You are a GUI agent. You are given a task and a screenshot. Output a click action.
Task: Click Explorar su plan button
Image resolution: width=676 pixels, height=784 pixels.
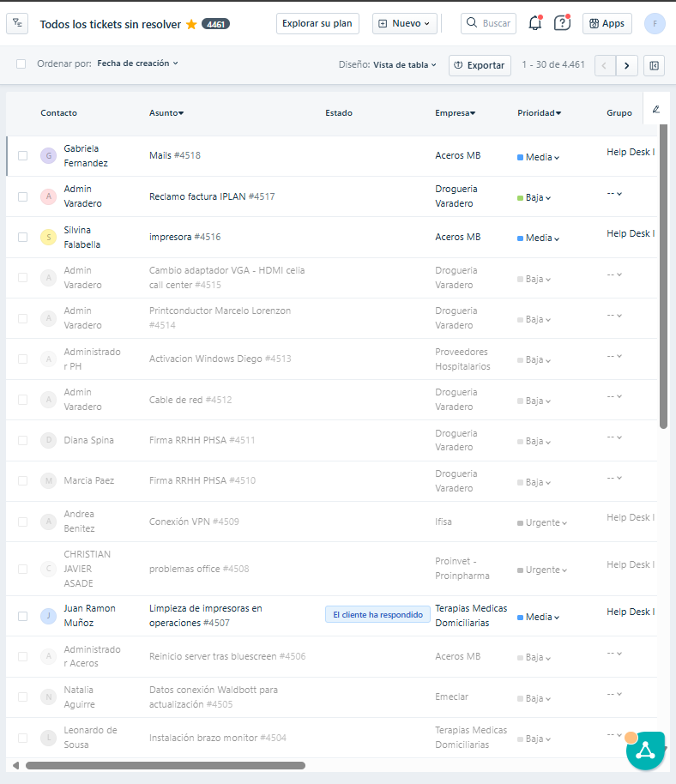pos(317,23)
